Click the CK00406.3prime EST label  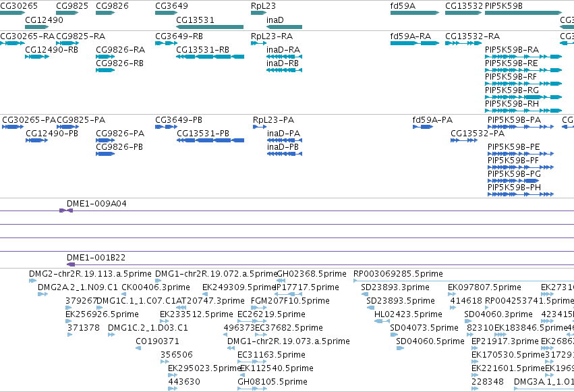coord(156,287)
